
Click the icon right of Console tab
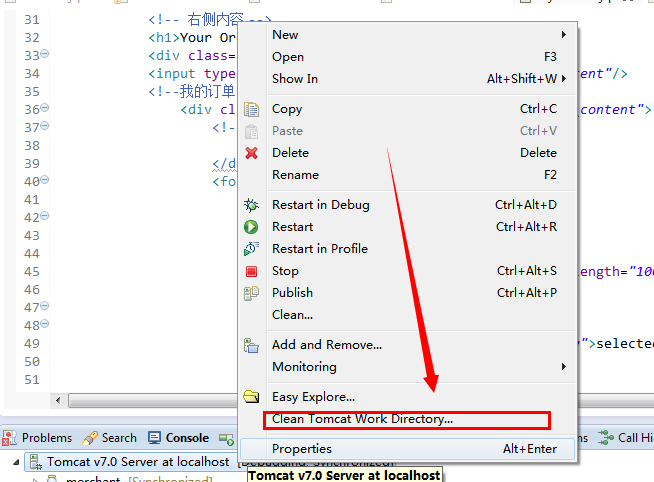click(226, 439)
